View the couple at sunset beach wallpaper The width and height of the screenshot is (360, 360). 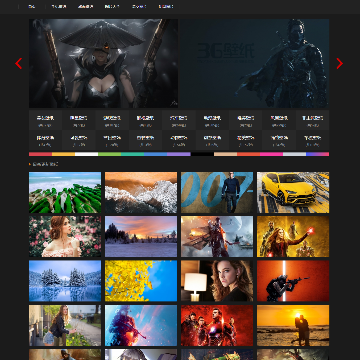[x=293, y=325]
